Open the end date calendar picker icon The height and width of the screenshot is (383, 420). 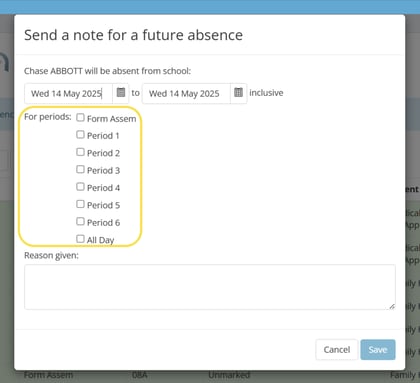pos(238,93)
